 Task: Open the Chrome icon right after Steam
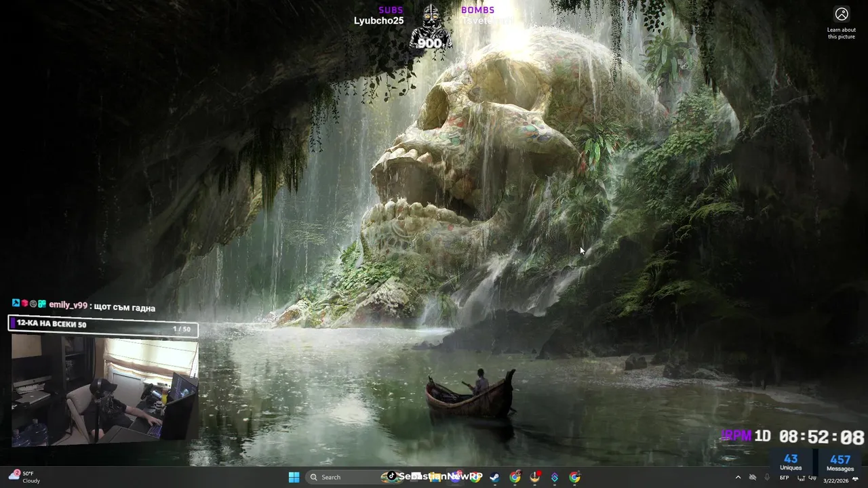(x=515, y=477)
